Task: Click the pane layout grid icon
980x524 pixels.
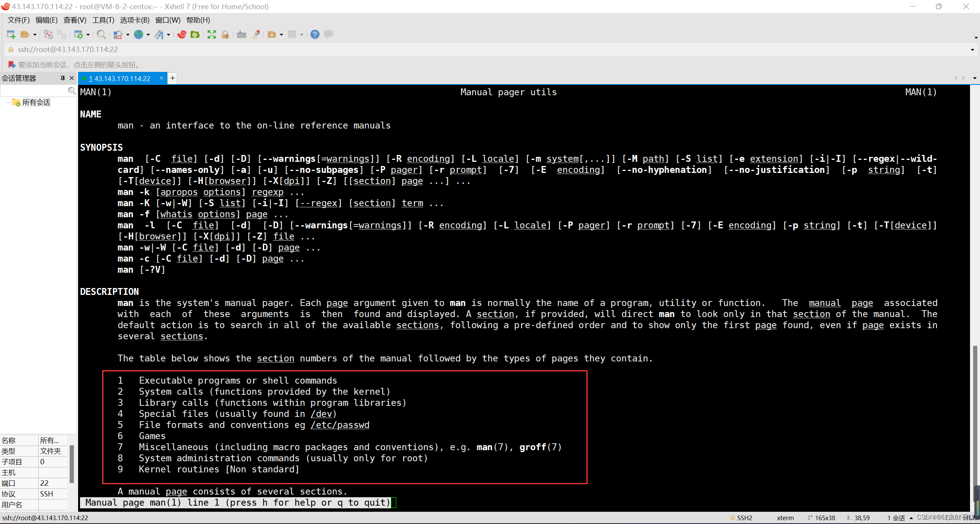Action: tap(292, 35)
